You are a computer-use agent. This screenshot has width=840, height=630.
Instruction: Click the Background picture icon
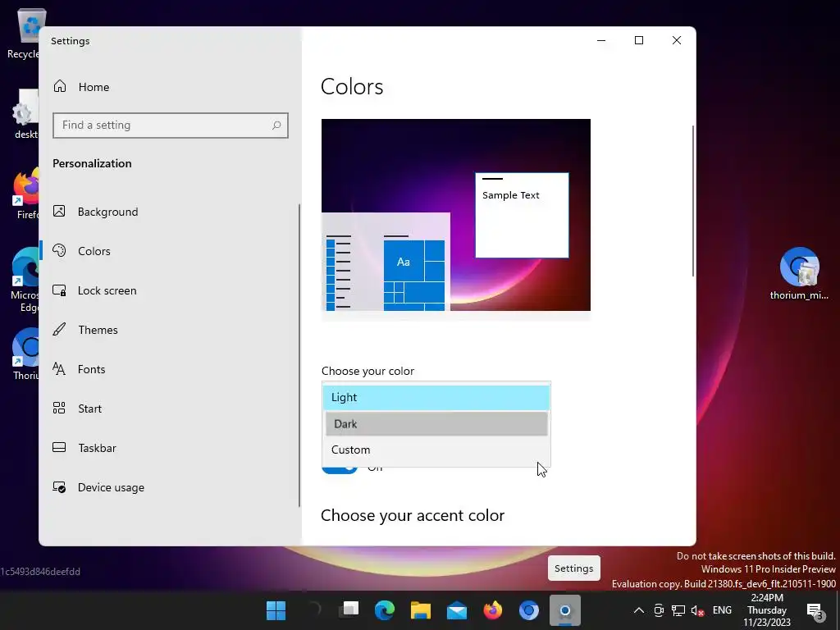pos(59,211)
